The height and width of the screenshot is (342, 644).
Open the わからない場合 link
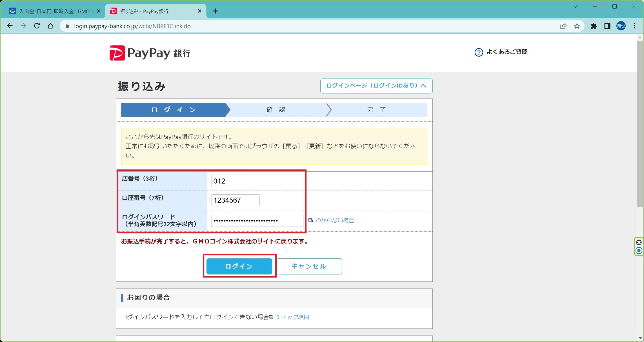(x=334, y=220)
